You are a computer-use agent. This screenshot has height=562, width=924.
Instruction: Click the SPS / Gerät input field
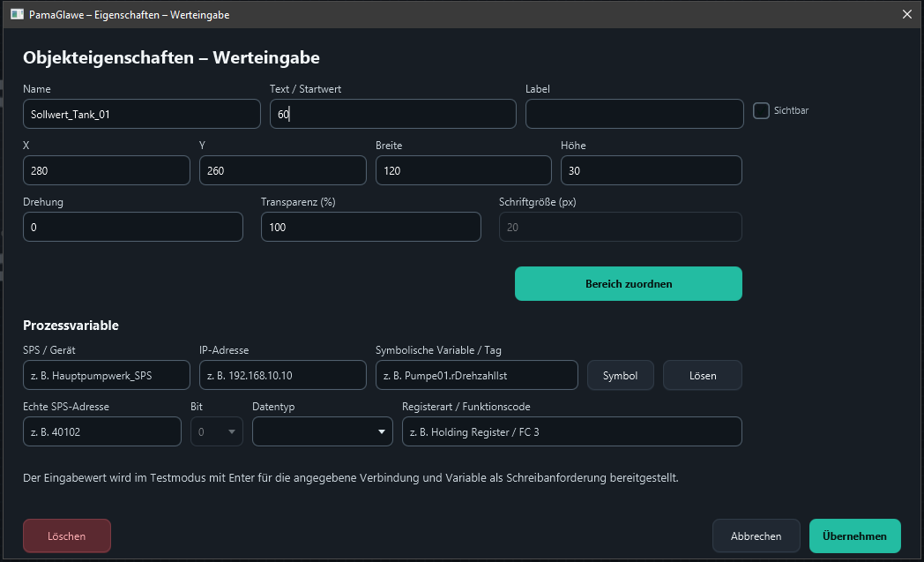106,375
